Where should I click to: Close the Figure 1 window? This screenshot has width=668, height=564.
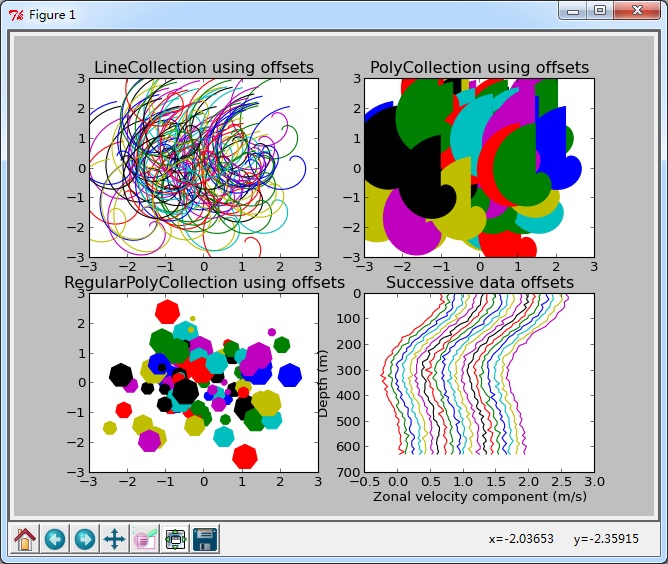click(x=637, y=11)
